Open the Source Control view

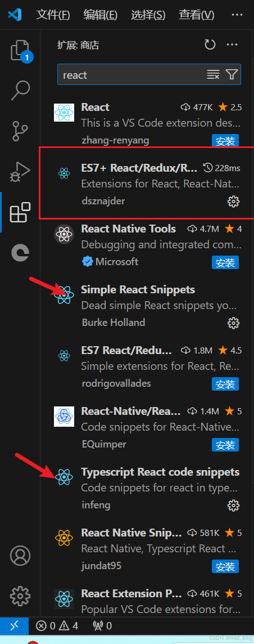20,131
